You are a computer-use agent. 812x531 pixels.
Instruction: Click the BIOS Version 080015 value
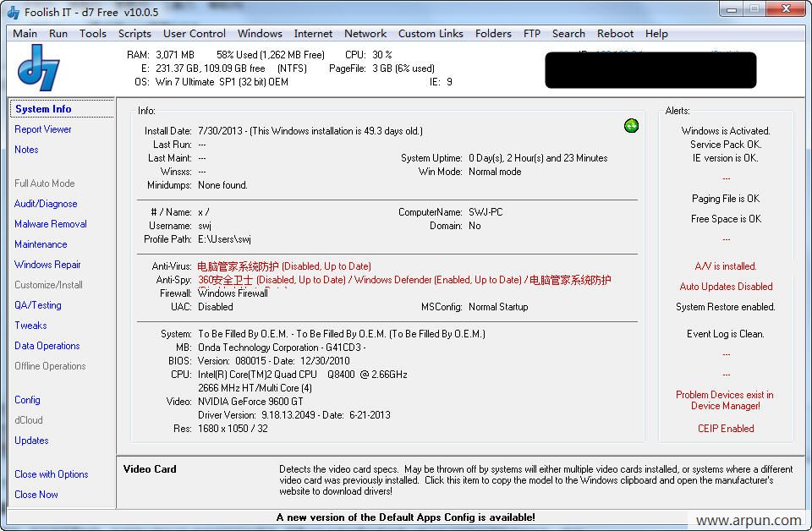tap(274, 361)
